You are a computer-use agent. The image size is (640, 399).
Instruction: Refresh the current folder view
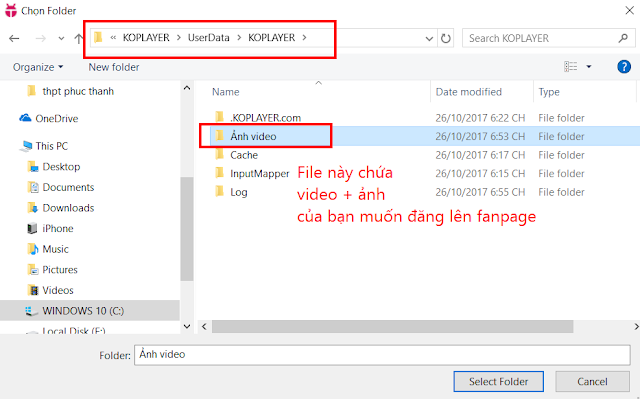point(446,38)
